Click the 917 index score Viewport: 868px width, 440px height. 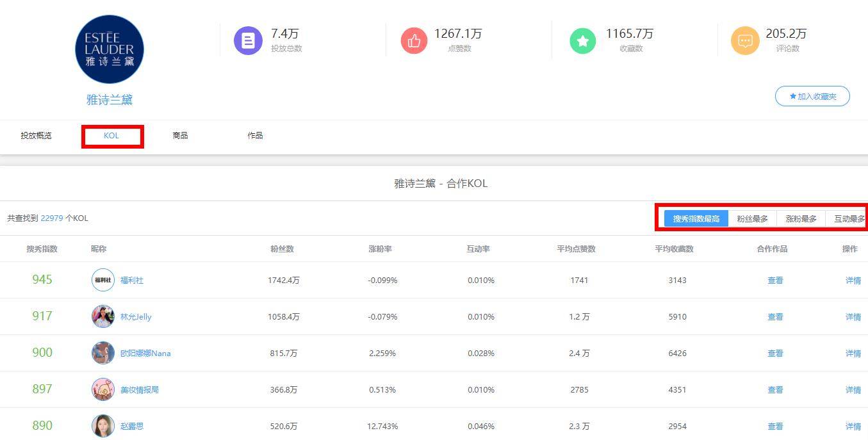(x=42, y=316)
